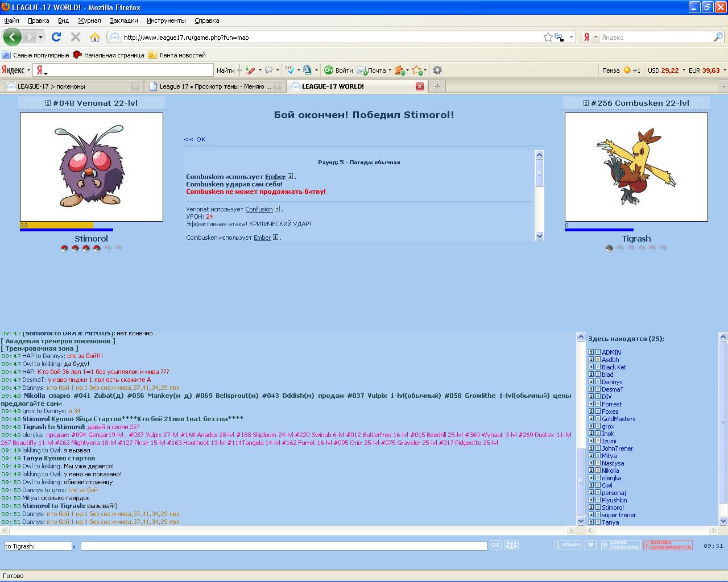
Task: Click the magnifier in the Yandex search box
Action: (718, 37)
